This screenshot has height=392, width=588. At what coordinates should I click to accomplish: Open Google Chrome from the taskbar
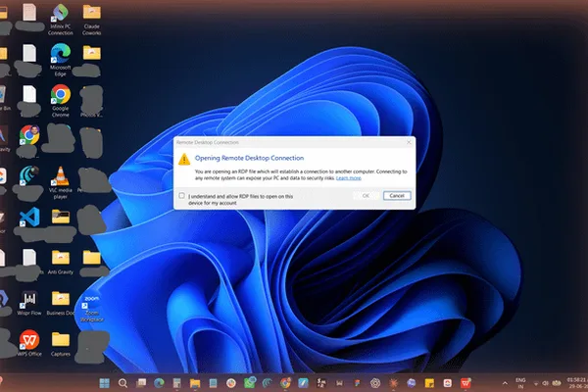286,383
